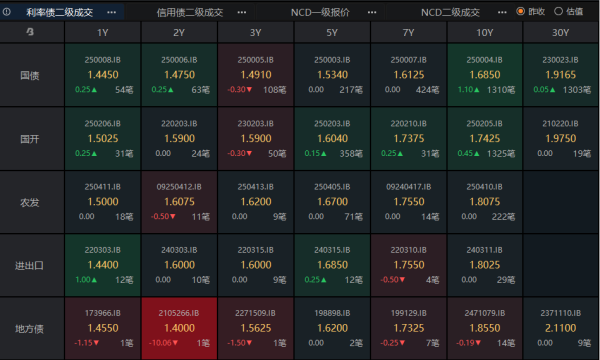Open bond 250411.IB cell

(103, 202)
